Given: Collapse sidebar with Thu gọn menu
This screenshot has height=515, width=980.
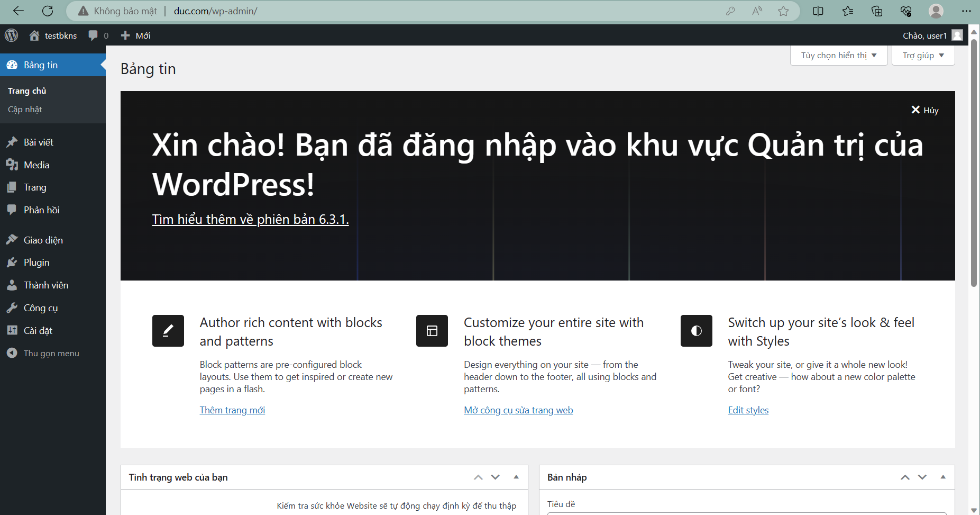Looking at the screenshot, I should pos(53,353).
